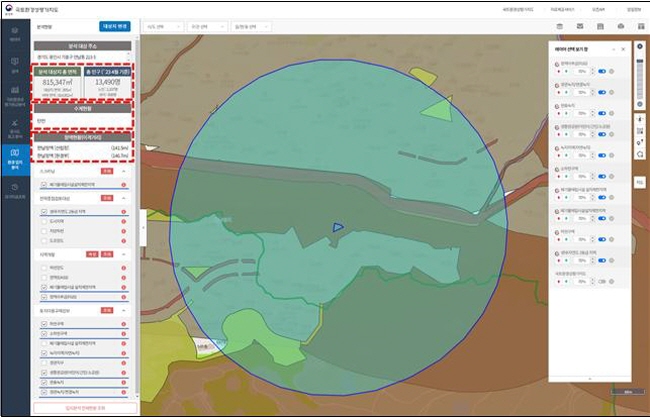Uncheck 소하천구역 in the left list
Screen dimensions: 650x417
(44, 334)
